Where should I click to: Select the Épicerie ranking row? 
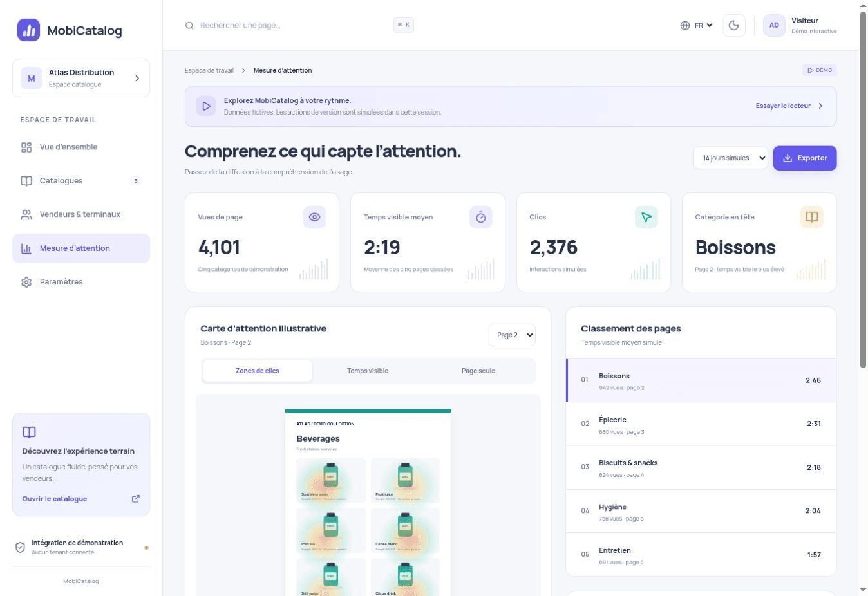701,424
